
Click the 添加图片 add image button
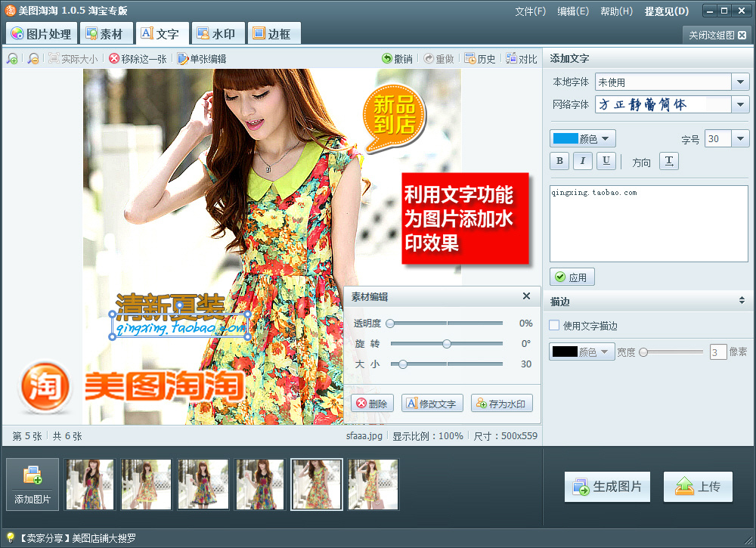tap(33, 485)
